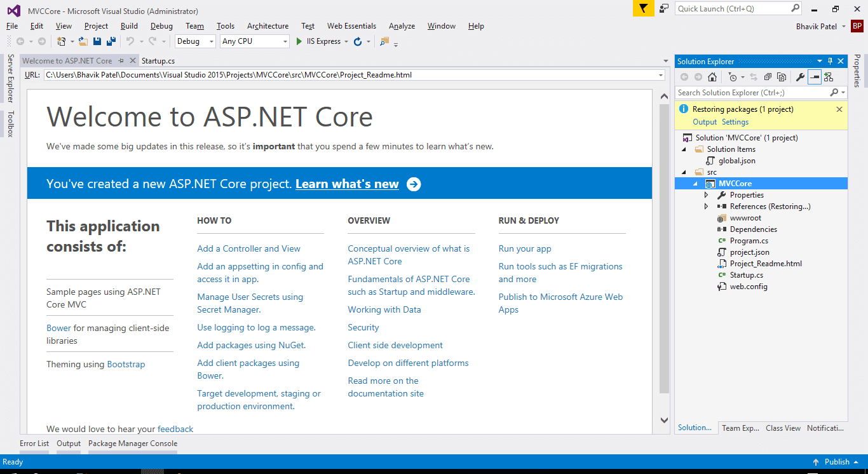Expand the Properties node in the tree
Image resolution: width=868 pixels, height=474 pixels.
[x=706, y=195]
